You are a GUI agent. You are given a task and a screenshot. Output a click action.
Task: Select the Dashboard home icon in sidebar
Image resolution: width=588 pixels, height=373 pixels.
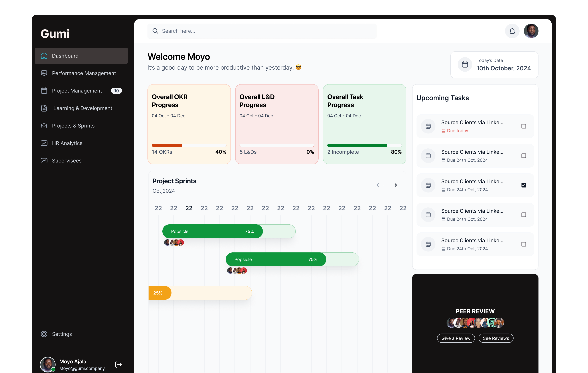tap(44, 56)
